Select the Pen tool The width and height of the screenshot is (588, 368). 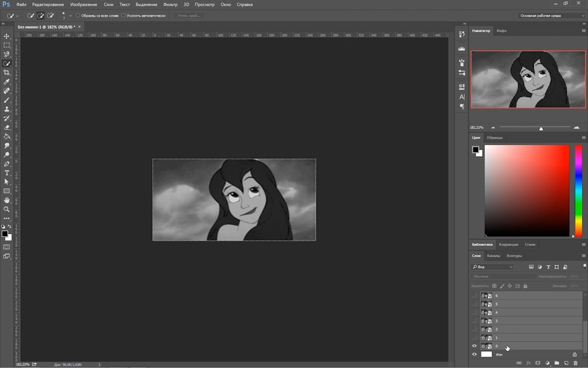pyautogui.click(x=6, y=164)
